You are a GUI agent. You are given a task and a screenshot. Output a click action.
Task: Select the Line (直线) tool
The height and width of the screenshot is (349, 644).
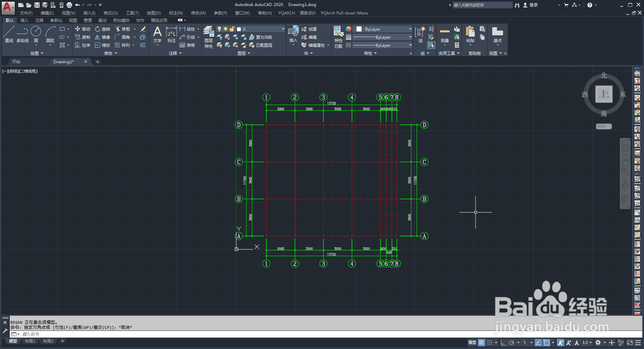9,34
